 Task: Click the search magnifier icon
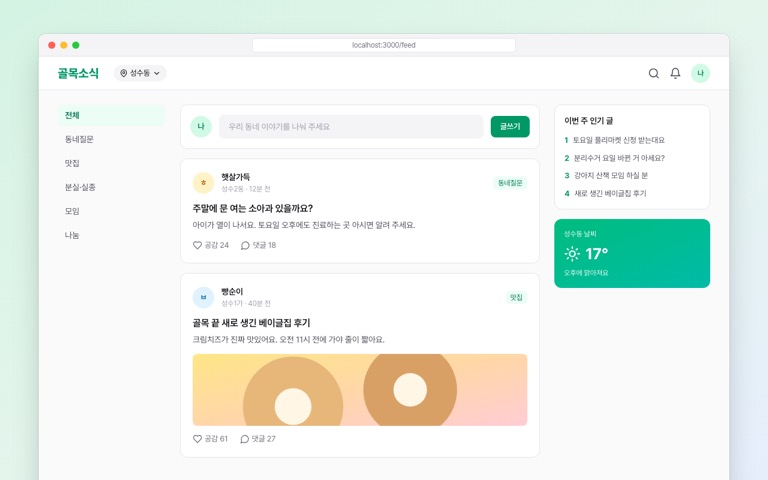click(x=653, y=73)
